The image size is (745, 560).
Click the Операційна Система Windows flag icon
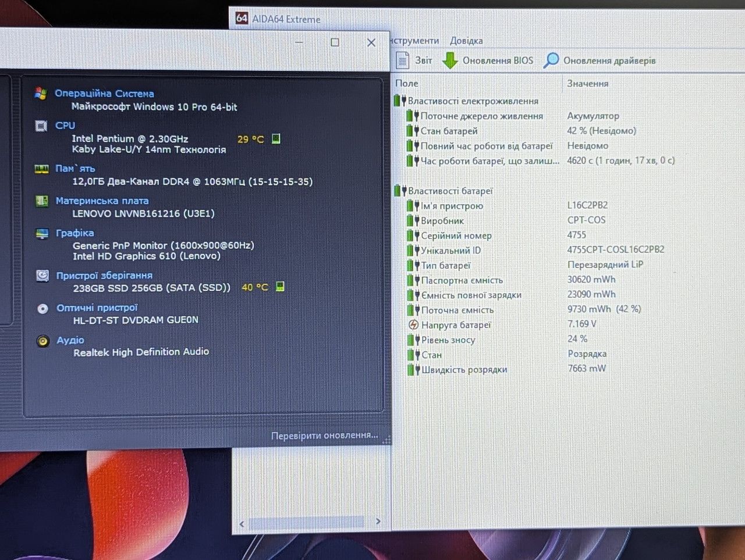pos(41,93)
